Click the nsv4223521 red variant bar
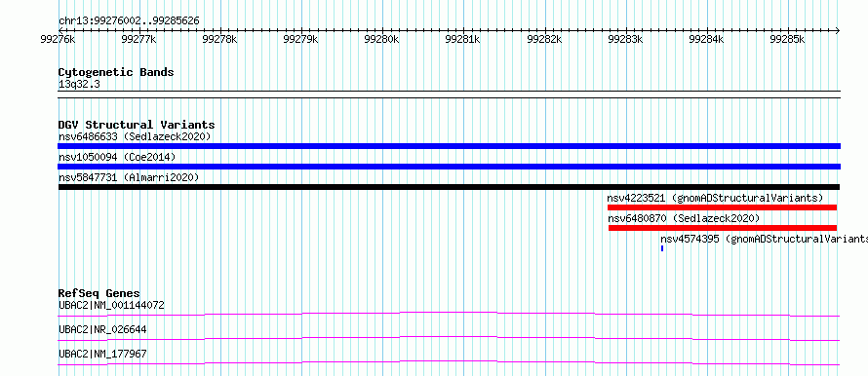 click(722, 207)
